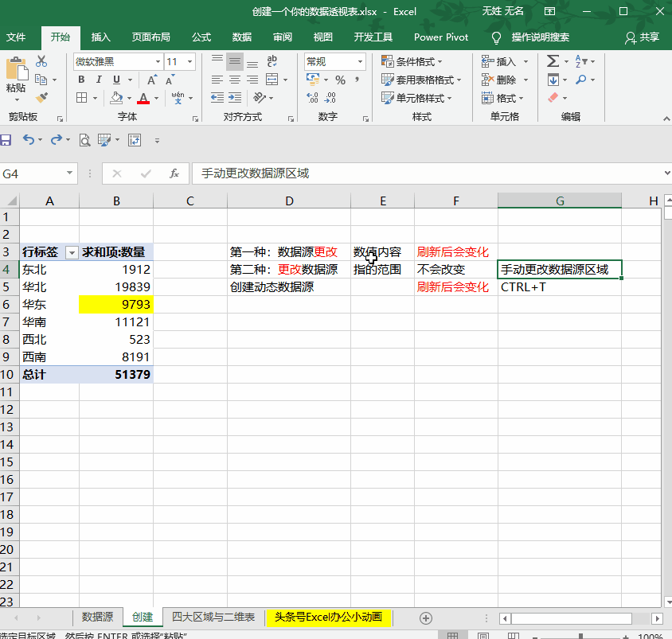Open font size dropdown
Screen dimensions: 672x639
189,62
